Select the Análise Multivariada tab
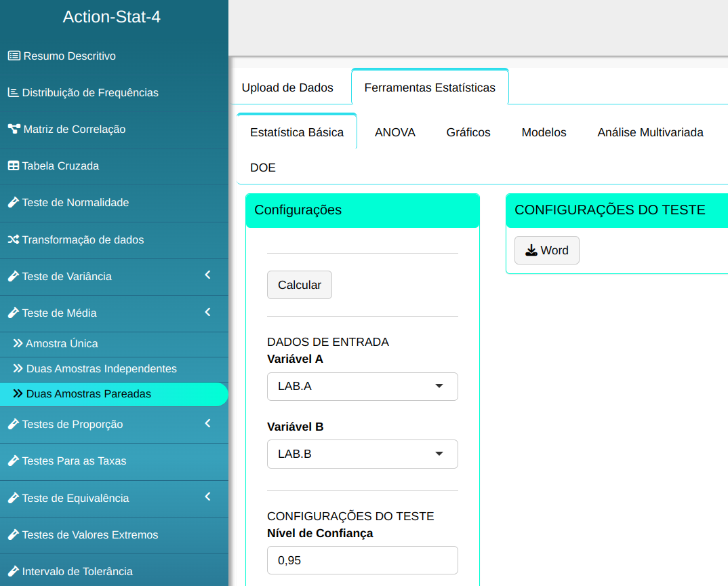The height and width of the screenshot is (586, 728). [x=649, y=132]
